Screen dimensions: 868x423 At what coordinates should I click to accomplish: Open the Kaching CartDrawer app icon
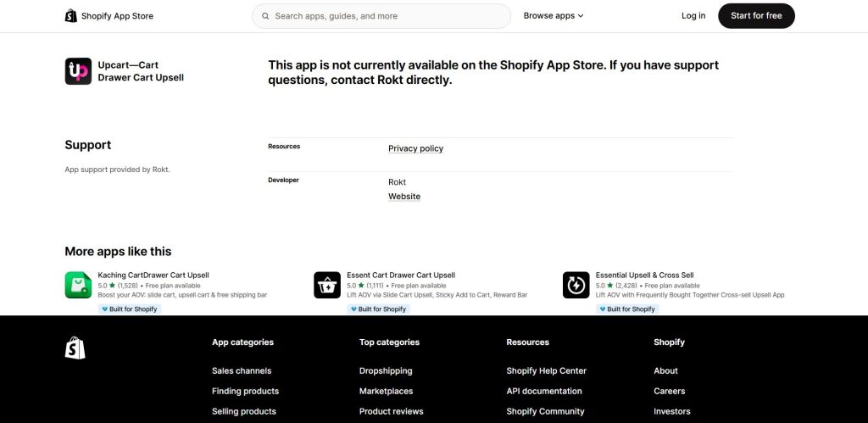coord(78,285)
